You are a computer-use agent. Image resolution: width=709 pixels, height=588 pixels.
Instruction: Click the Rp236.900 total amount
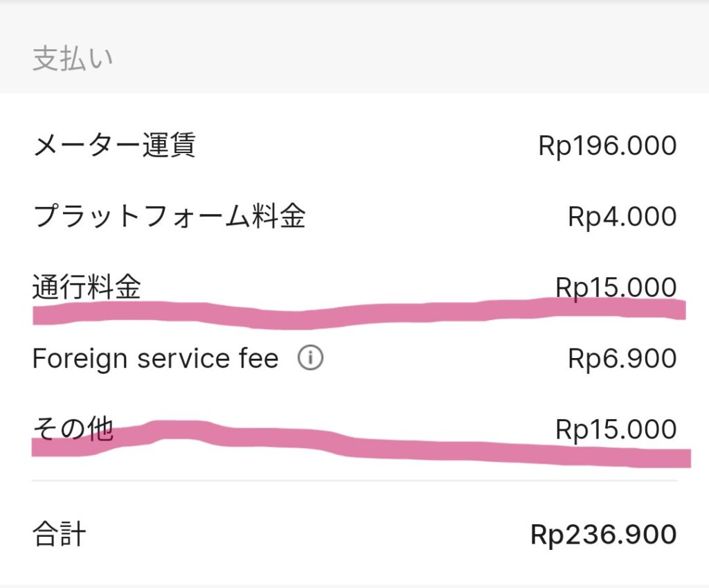coord(603,535)
